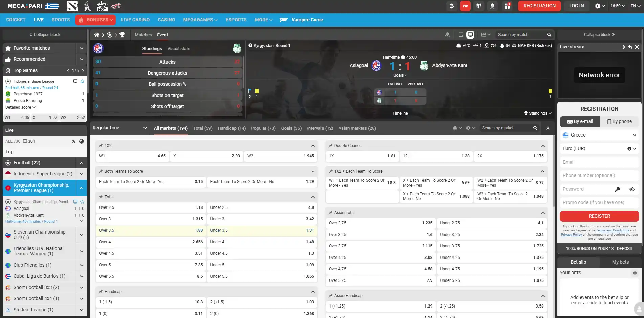Open the Terms and Conditions link
This screenshot has height=318, width=644.
[x=613, y=230]
